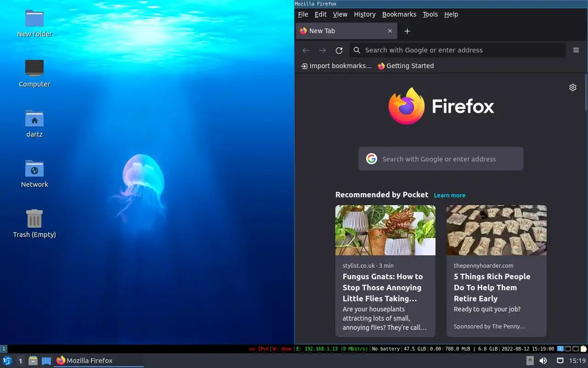Focus the Google search box on page

[x=441, y=159]
